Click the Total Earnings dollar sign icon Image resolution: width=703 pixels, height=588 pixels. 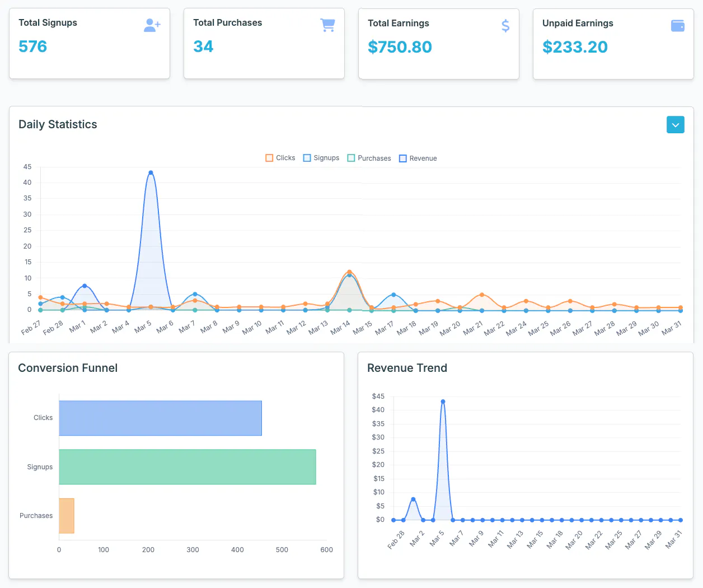coord(505,26)
